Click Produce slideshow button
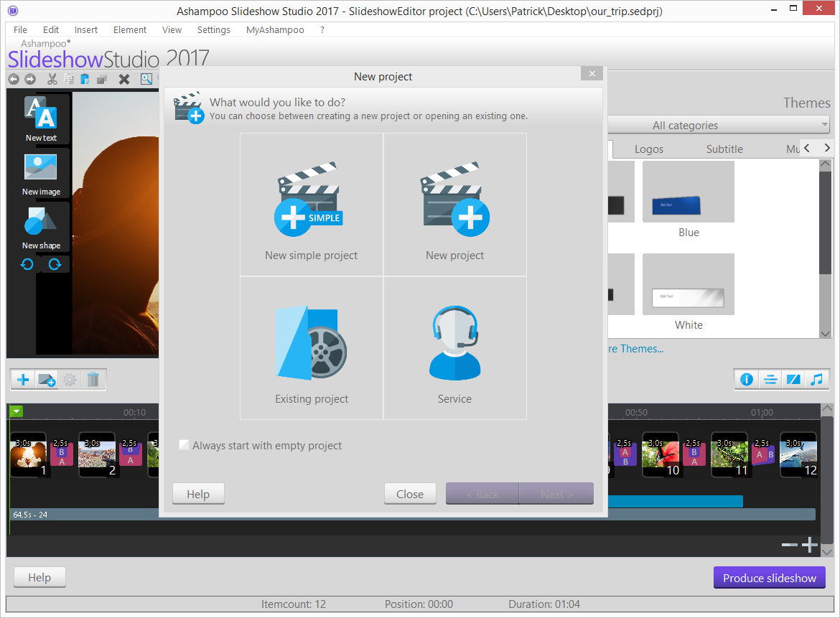Viewport: 840px width, 618px height. [x=770, y=578]
